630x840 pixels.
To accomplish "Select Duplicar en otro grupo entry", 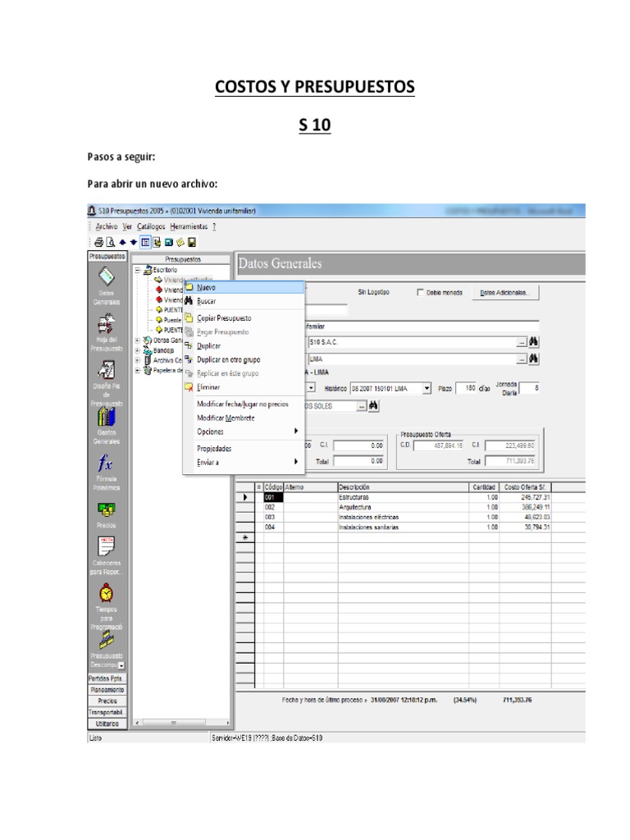I will coord(244,360).
